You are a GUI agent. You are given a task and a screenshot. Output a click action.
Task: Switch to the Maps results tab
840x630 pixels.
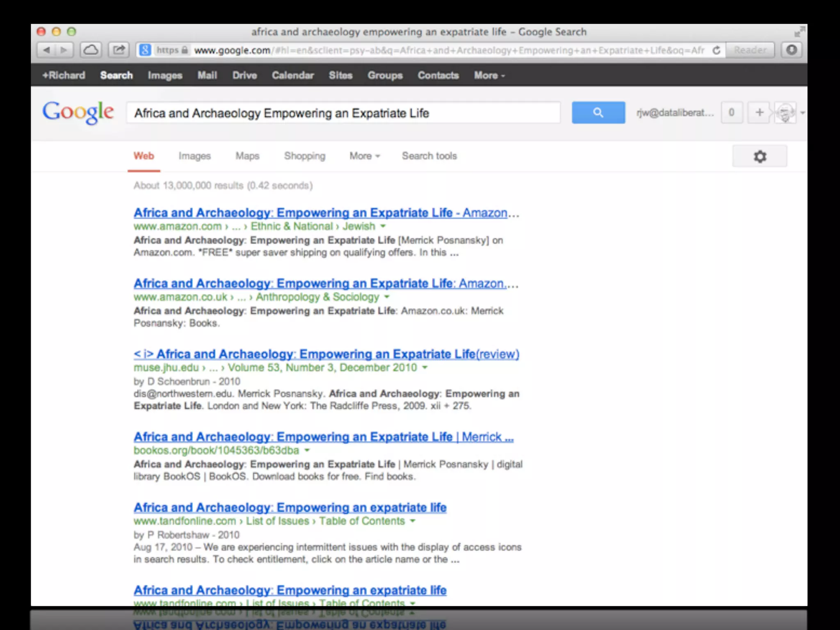[247, 156]
